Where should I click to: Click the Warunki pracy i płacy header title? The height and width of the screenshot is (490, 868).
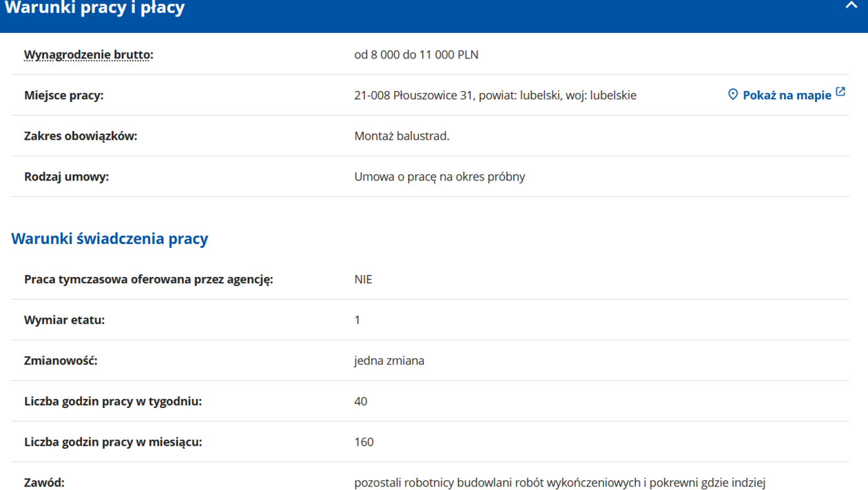[x=94, y=8]
